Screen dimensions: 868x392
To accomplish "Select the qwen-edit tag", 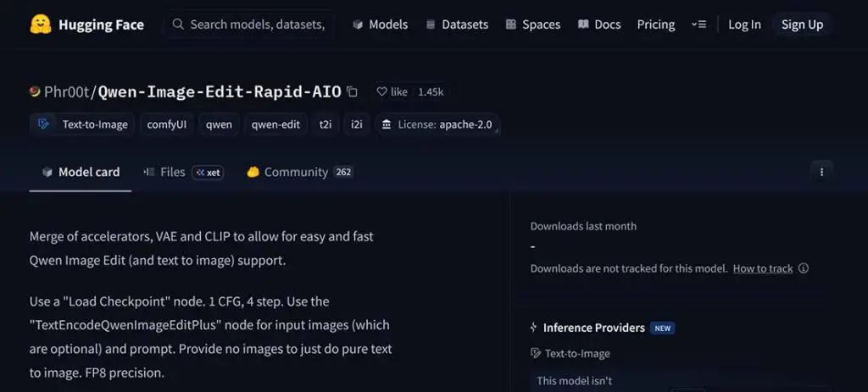I will (x=275, y=124).
